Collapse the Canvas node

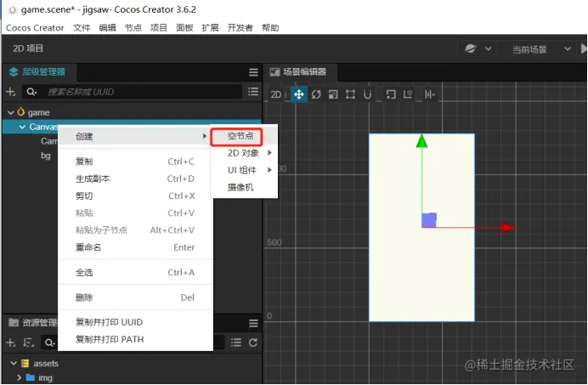22,127
